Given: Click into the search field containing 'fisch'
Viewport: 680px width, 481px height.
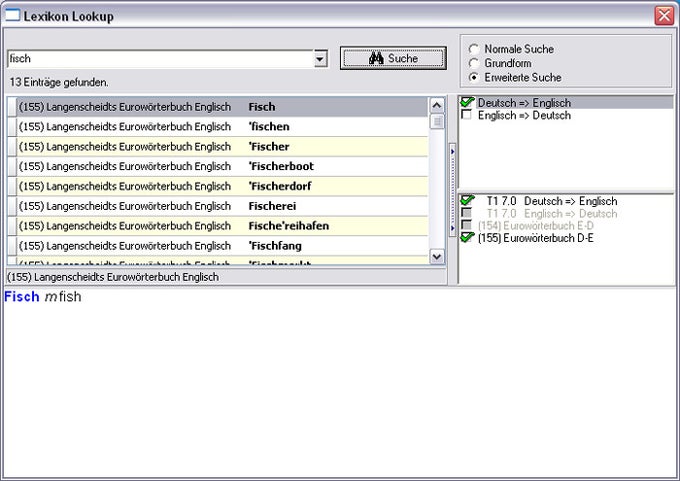Looking at the screenshot, I should pyautogui.click(x=160, y=59).
